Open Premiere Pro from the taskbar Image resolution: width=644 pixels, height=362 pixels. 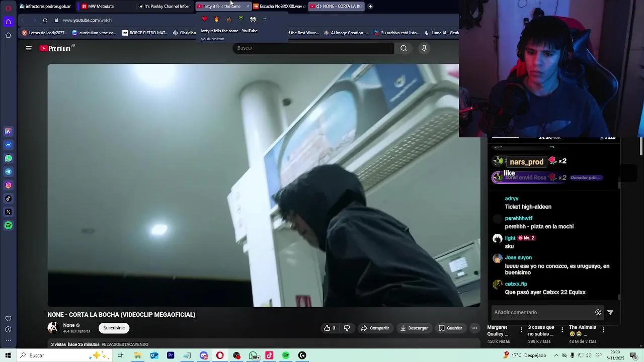coord(171,355)
